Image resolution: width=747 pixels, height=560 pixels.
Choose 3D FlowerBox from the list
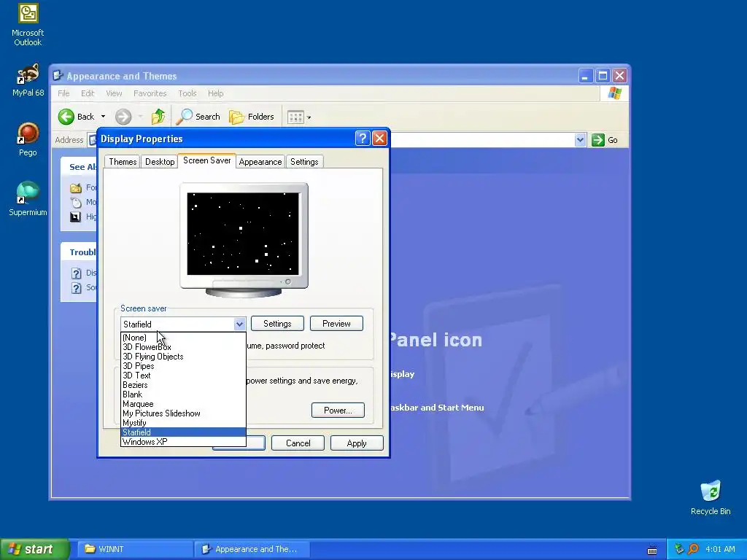point(183,347)
